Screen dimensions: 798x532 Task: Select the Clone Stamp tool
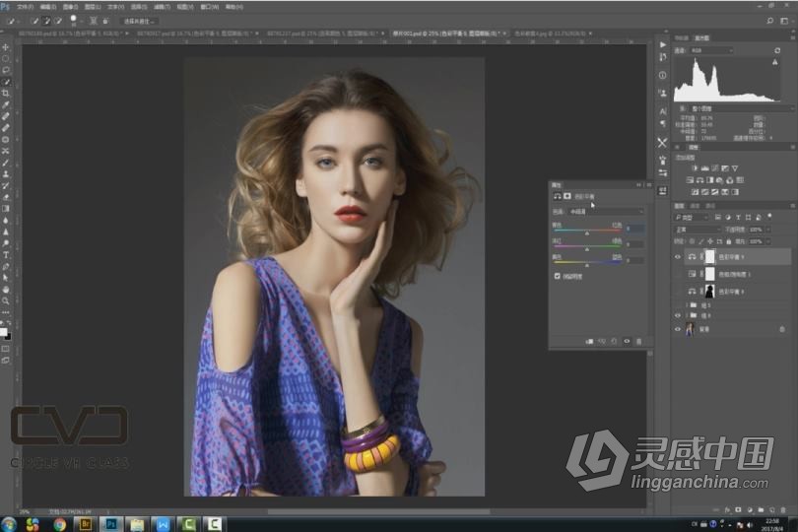(6, 174)
